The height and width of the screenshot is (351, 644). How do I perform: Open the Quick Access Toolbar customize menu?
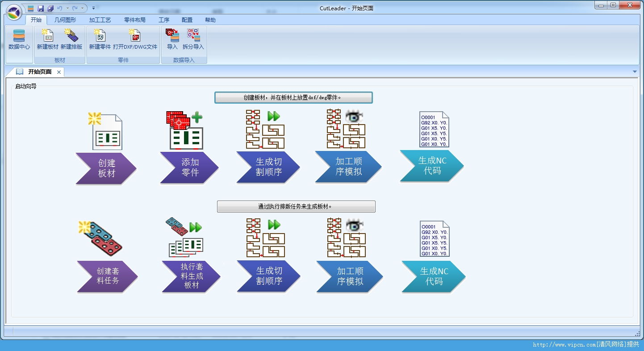(x=93, y=8)
